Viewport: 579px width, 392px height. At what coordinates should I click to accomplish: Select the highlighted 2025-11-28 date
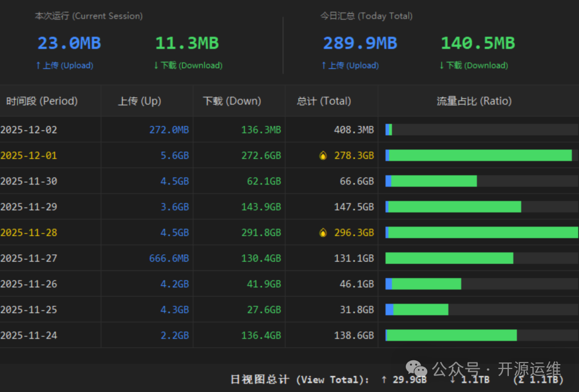[x=29, y=233]
